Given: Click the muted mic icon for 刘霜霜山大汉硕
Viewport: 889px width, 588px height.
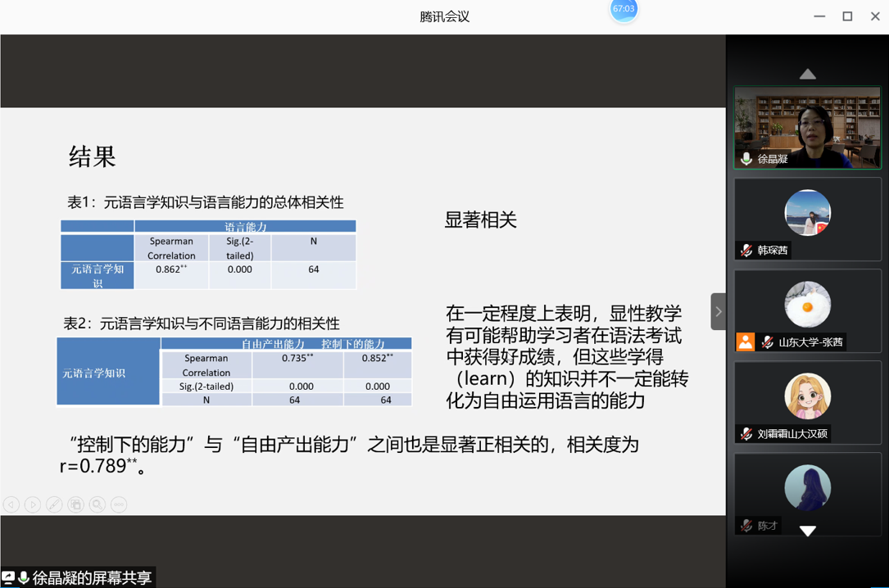Looking at the screenshot, I should click(x=746, y=434).
